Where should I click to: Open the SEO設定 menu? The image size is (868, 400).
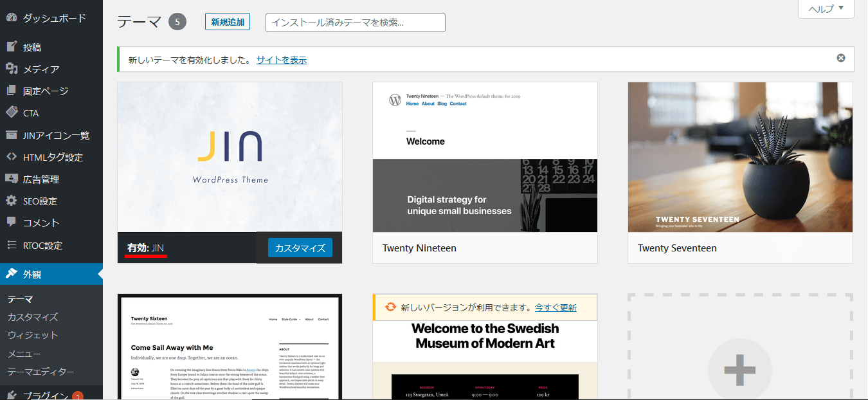coord(40,201)
